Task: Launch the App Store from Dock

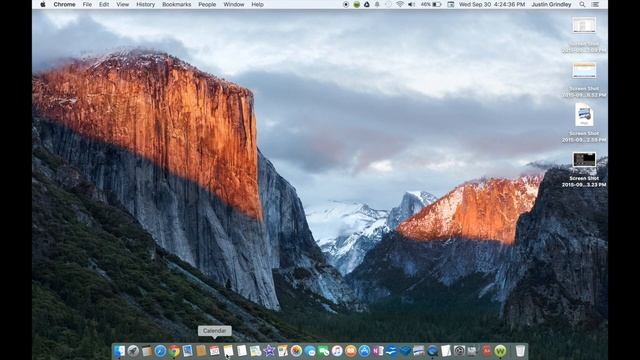Action: coord(364,351)
